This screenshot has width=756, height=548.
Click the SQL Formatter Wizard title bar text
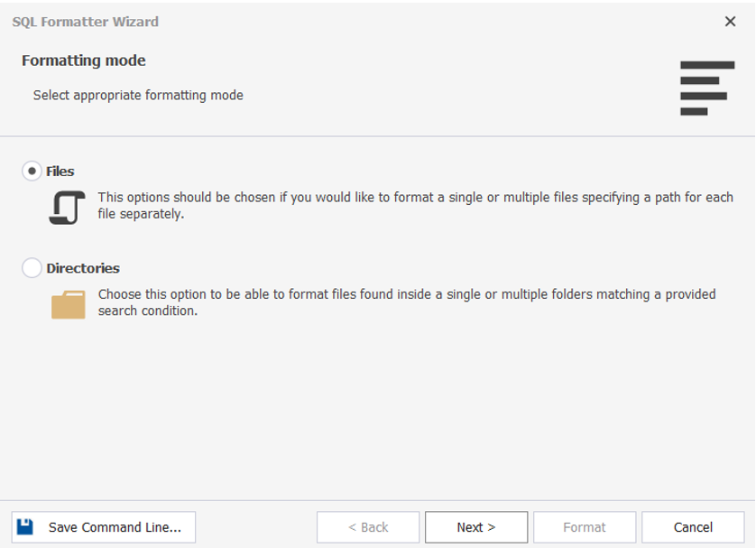click(85, 21)
